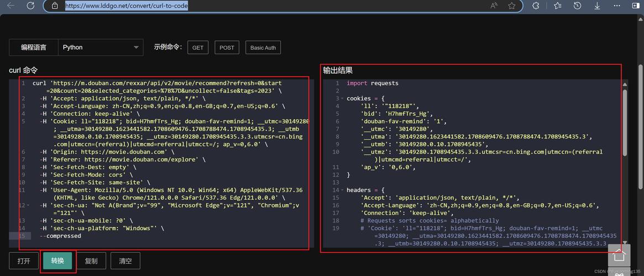Open the favorites list icon
Screen dimensions: 644x276
pyautogui.click(x=557, y=6)
